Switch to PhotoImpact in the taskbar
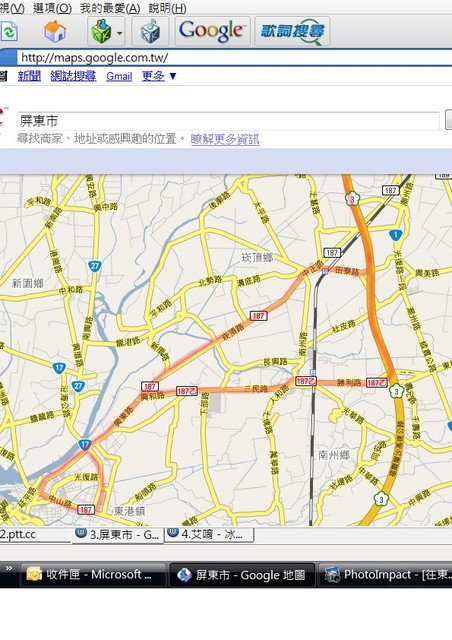Image resolution: width=452 pixels, height=640 pixels. [x=385, y=575]
